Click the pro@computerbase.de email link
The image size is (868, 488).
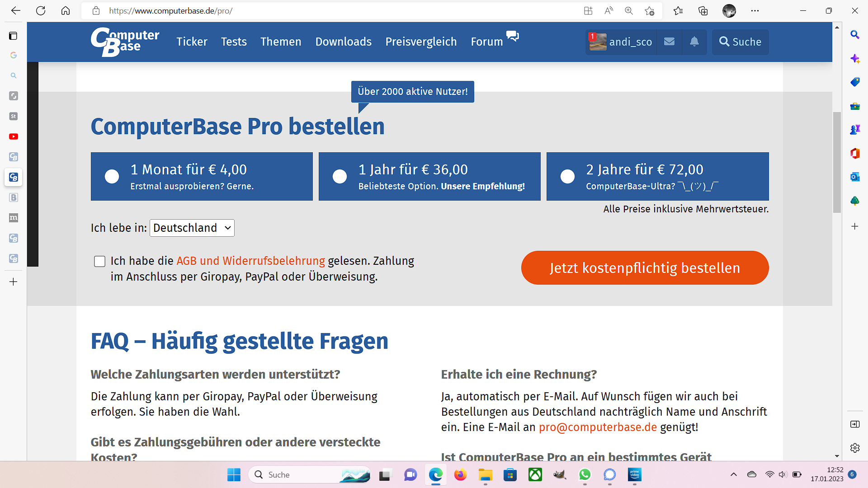click(x=597, y=427)
